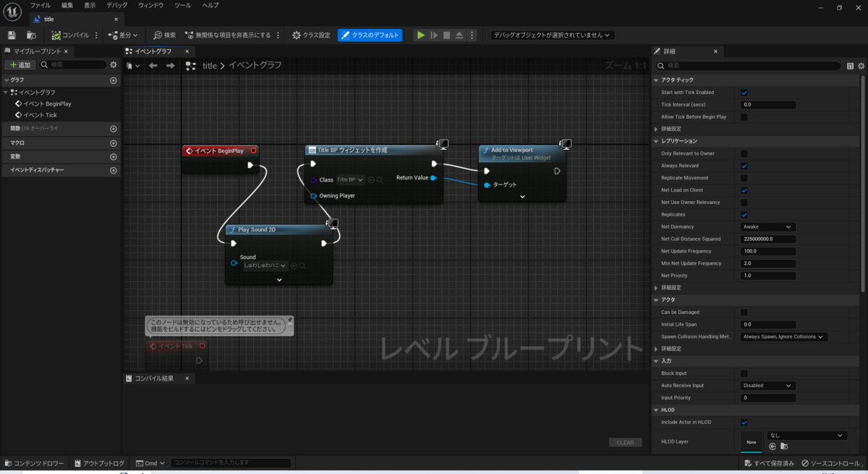
Task: Navigate back in graph history arrow
Action: pyautogui.click(x=153, y=66)
